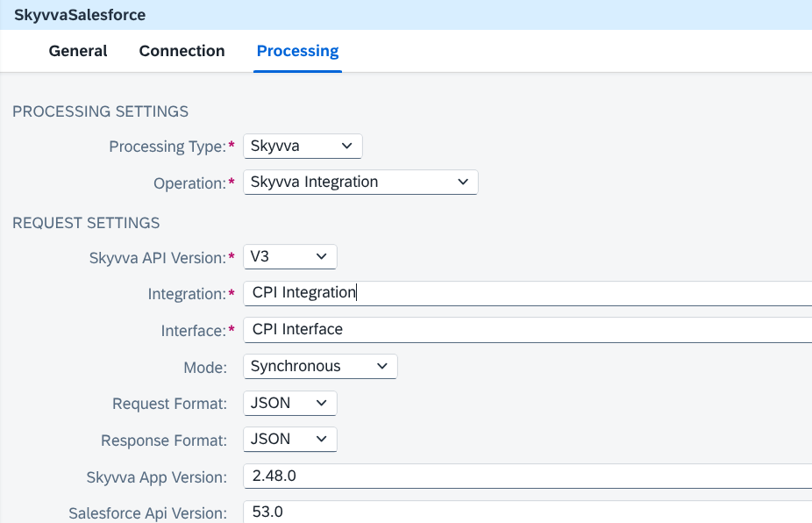Click the Integration field containing CPI Integration
Viewport: 812px width, 523px height.
pos(528,293)
